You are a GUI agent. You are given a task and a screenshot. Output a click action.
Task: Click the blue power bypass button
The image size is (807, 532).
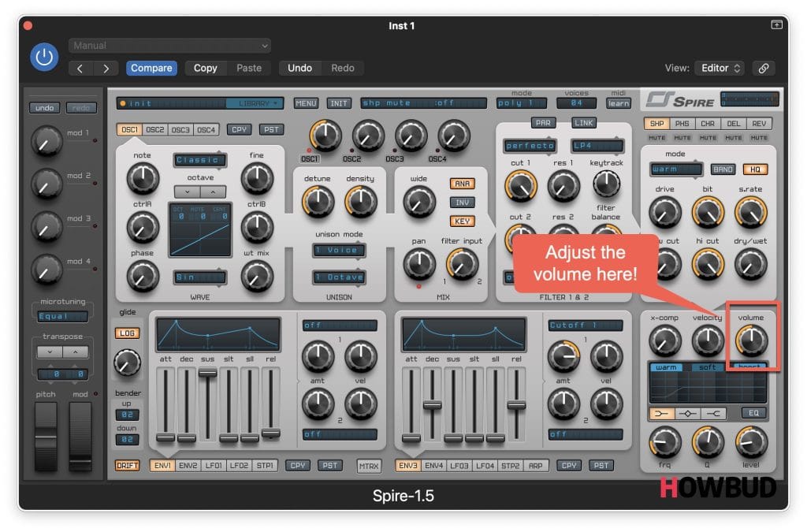[x=45, y=57]
